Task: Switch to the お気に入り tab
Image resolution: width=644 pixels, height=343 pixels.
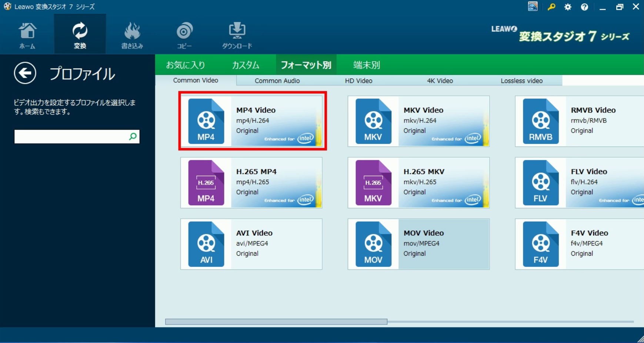Action: 186,65
